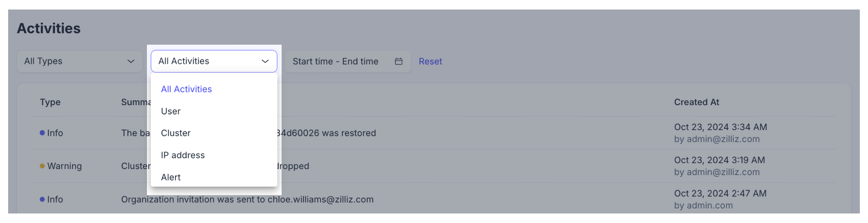Click the Created At column header
Screen dimensions: 868x223
tap(697, 102)
